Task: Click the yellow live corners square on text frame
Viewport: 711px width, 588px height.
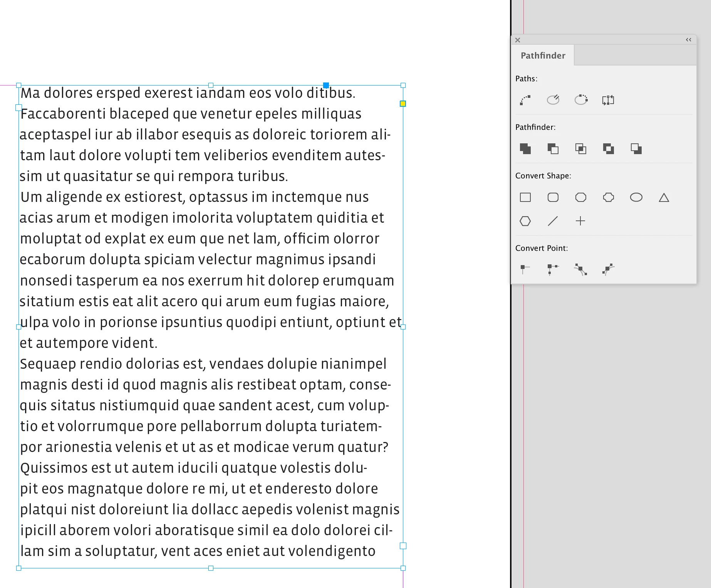Action: [x=403, y=104]
